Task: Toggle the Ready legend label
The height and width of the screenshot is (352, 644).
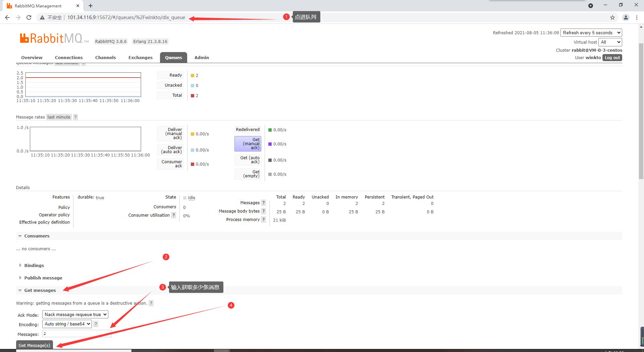Action: 170,75
